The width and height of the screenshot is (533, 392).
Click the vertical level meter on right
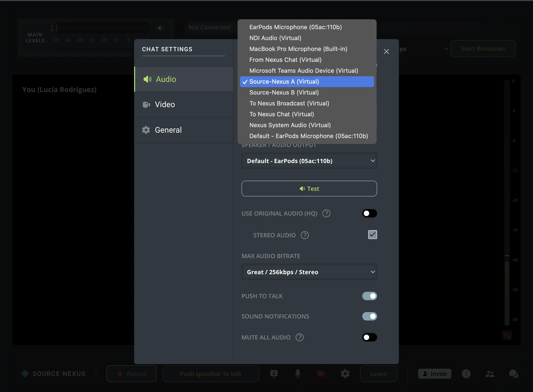pos(507,203)
